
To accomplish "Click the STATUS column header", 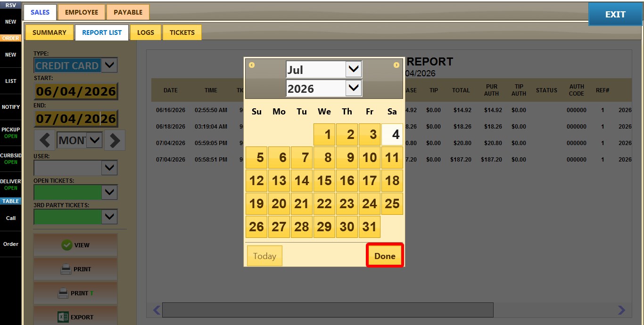I will [546, 90].
